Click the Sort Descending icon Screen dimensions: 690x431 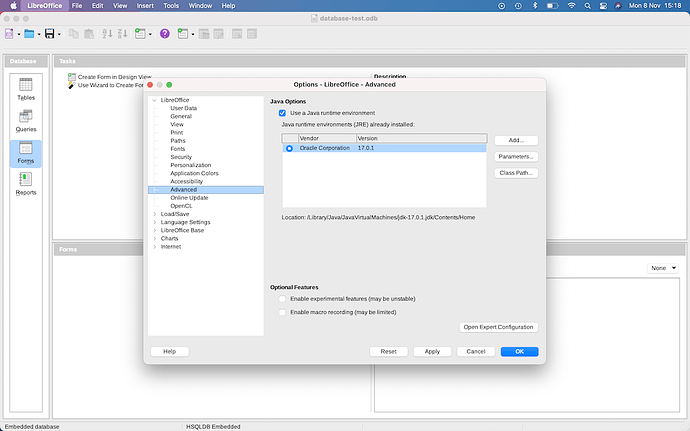(122, 34)
